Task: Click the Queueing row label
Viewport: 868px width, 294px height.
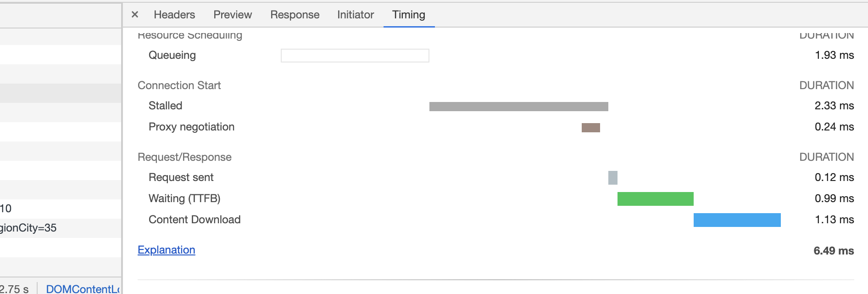Action: [x=172, y=55]
